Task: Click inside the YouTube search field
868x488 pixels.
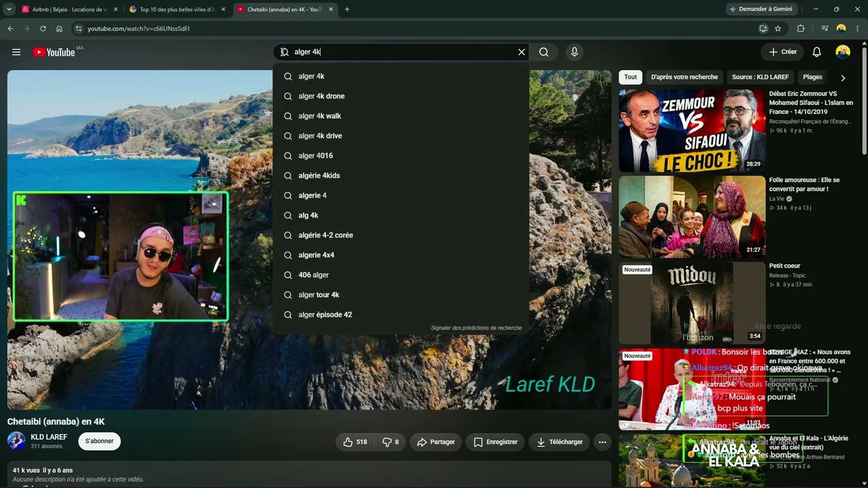Action: pyautogui.click(x=401, y=52)
